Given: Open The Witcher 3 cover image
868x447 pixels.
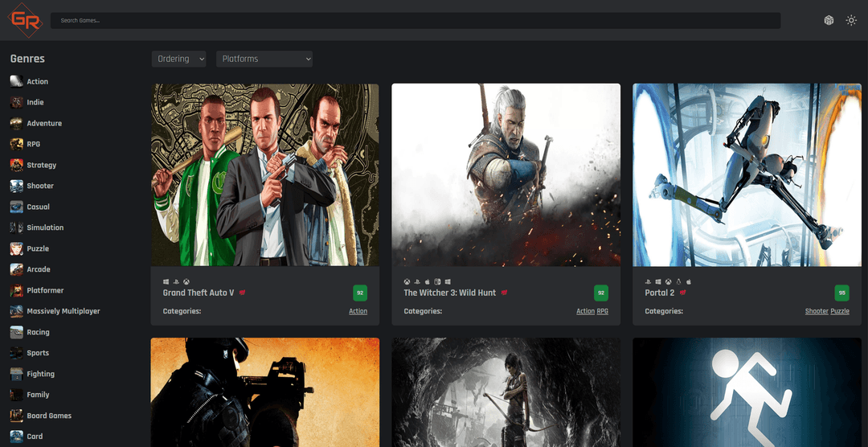Looking at the screenshot, I should point(506,175).
